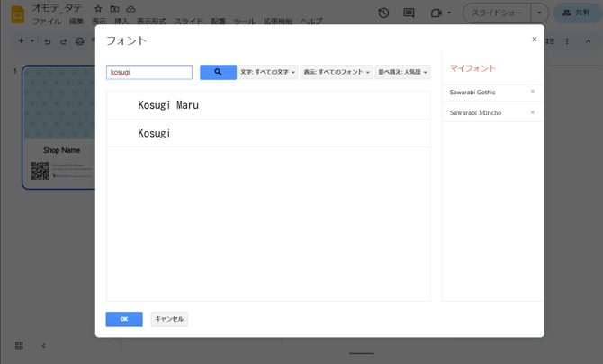Click the font search input field
This screenshot has width=603, height=364.
(x=149, y=72)
